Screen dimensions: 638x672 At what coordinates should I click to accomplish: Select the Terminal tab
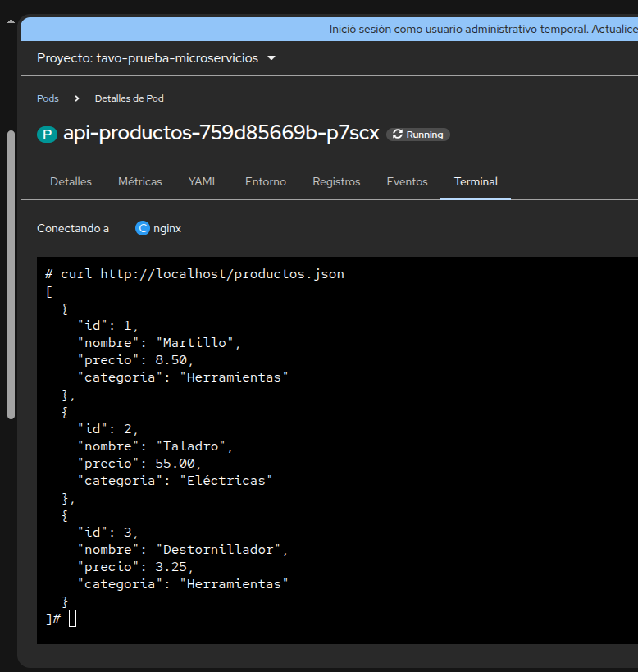(x=476, y=181)
